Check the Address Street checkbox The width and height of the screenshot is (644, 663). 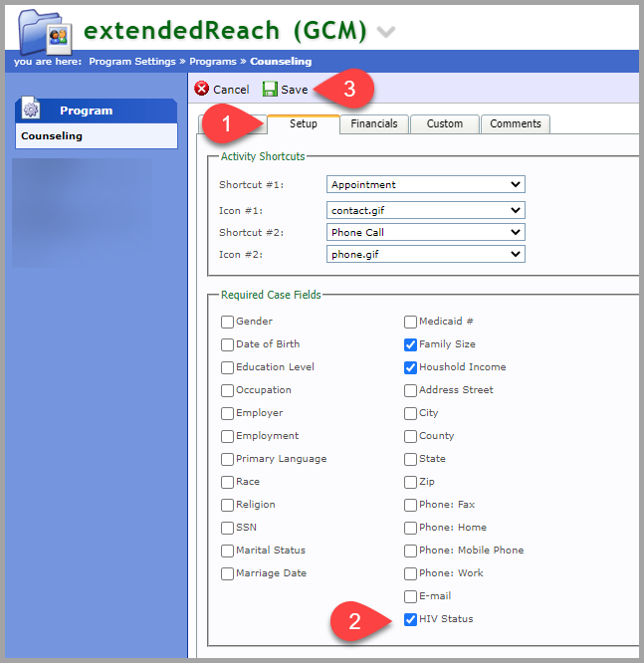(410, 390)
